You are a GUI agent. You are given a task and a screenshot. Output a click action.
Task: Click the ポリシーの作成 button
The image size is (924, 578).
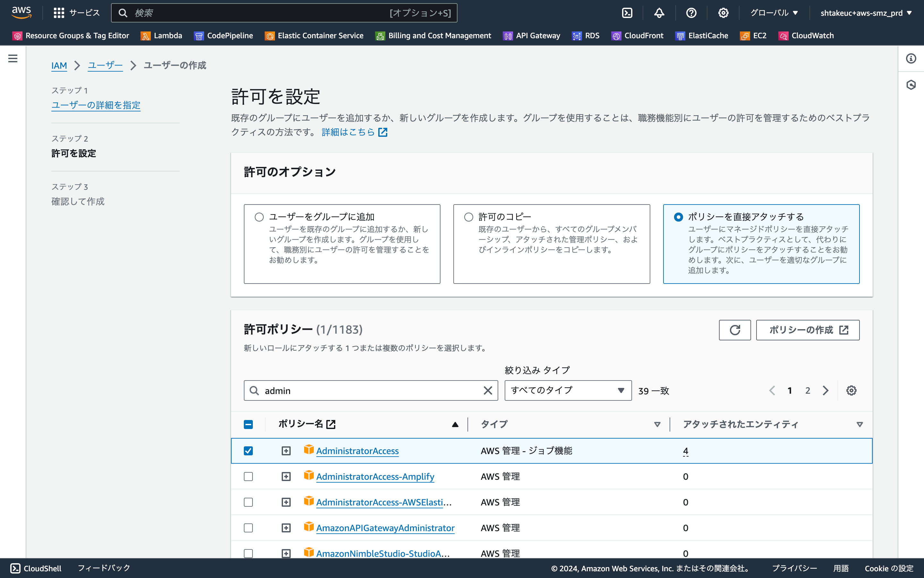click(x=808, y=330)
